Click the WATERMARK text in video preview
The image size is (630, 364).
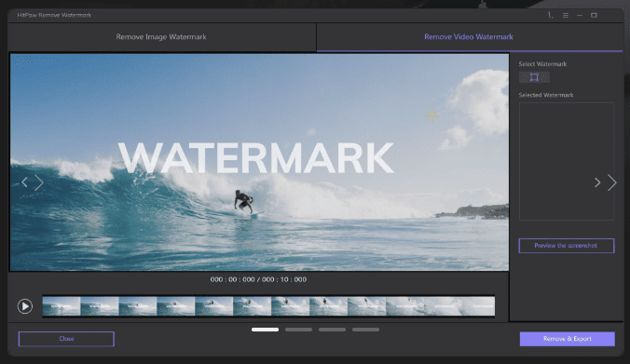coord(256,157)
